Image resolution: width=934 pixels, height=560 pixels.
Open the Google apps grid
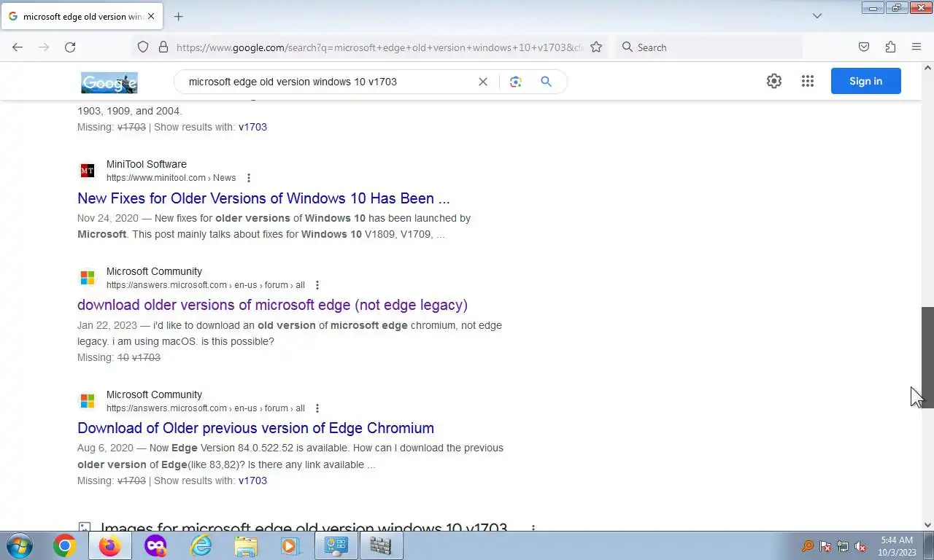coord(808,81)
